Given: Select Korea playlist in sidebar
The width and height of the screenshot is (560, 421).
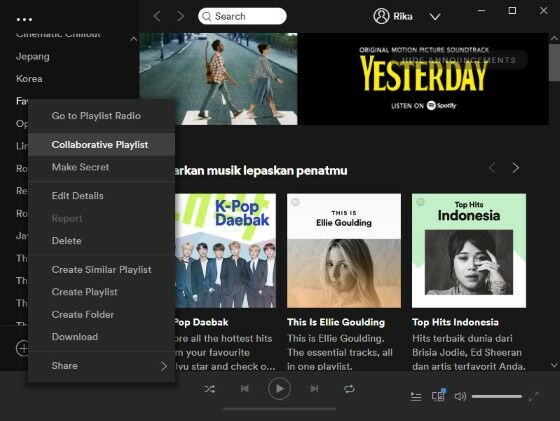Looking at the screenshot, I should click(x=29, y=79).
